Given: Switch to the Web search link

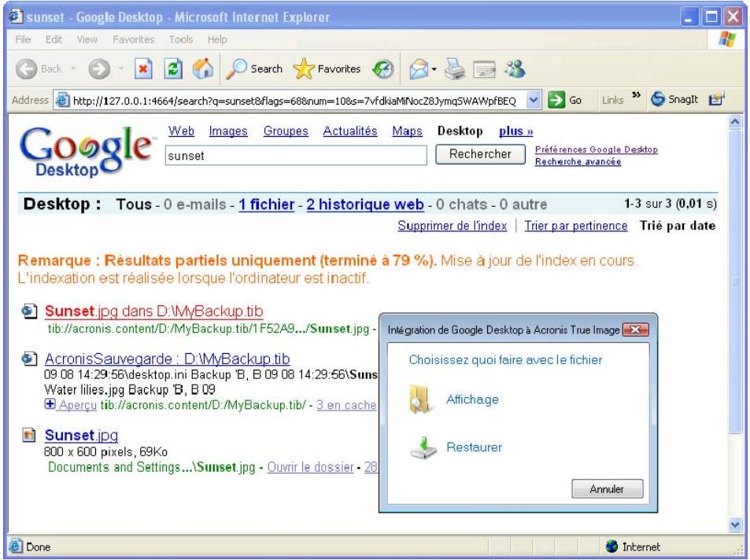Looking at the screenshot, I should [x=181, y=131].
